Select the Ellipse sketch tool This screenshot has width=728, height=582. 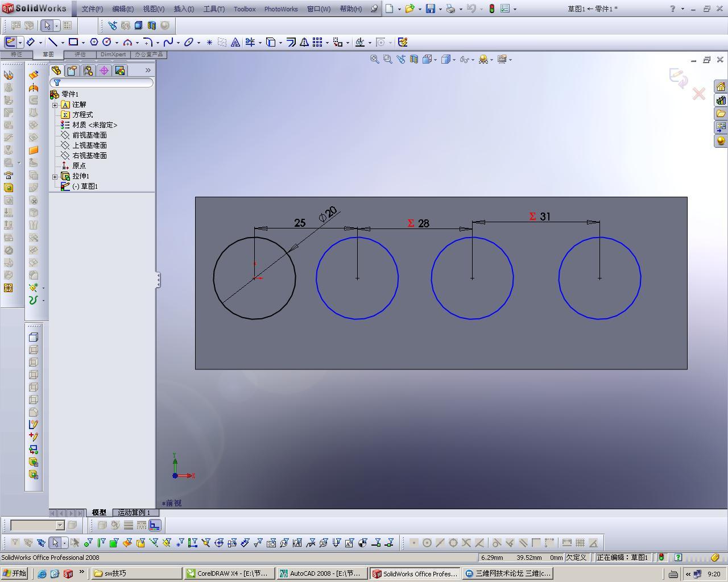(189, 42)
